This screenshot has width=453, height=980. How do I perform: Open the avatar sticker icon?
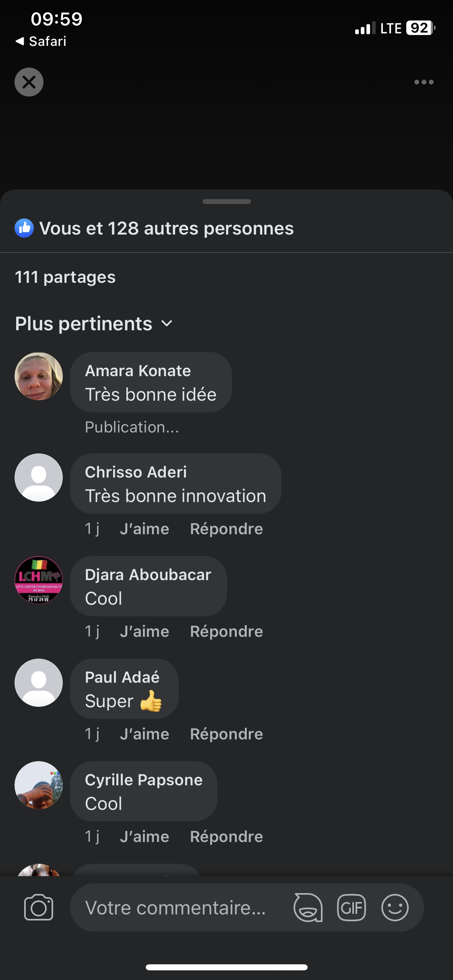point(308,908)
